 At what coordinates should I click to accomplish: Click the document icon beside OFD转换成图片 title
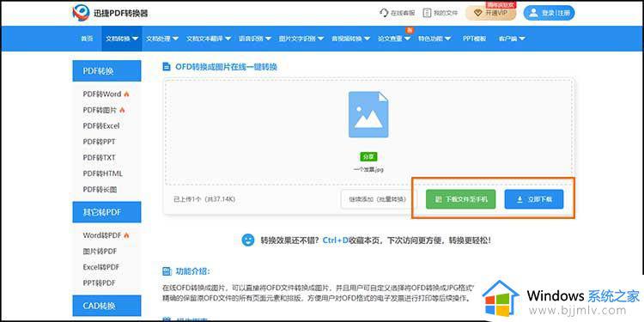coord(167,66)
